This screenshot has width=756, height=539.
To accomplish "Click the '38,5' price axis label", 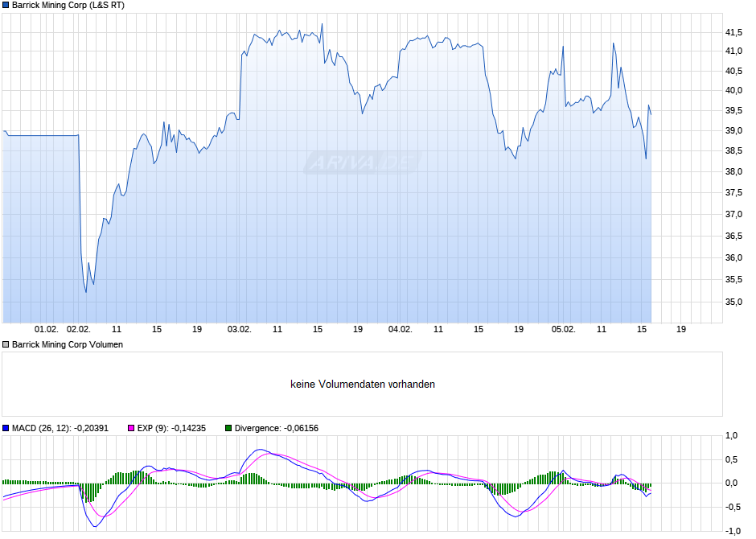I will tap(733, 151).
